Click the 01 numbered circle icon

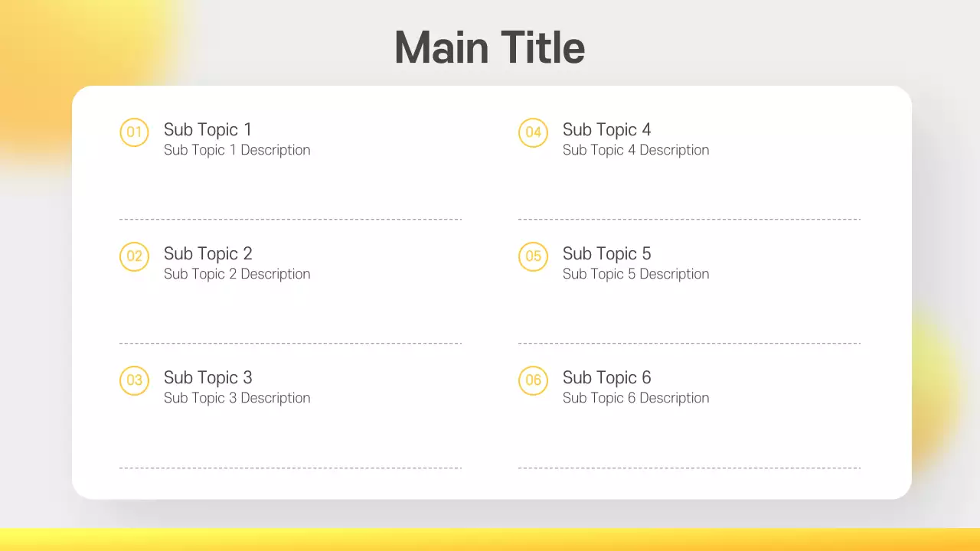(134, 132)
